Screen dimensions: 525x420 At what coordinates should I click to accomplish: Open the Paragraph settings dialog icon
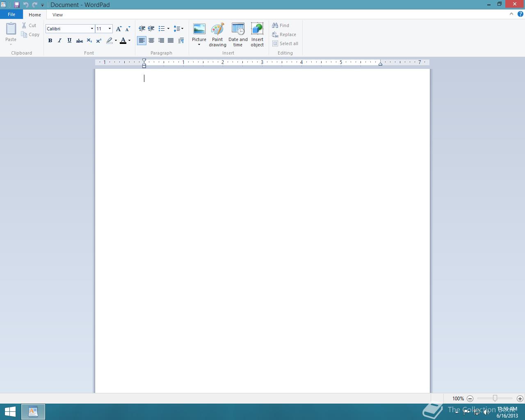[181, 41]
